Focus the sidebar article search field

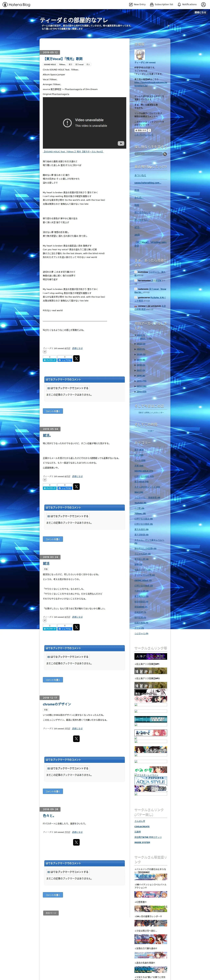click(x=149, y=154)
